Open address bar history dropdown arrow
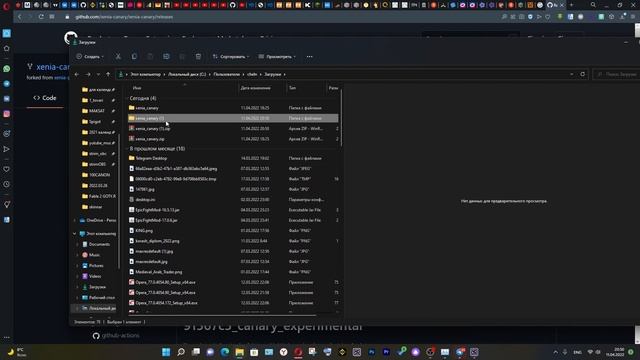Image resolution: width=640 pixels, height=360 pixels. (x=571, y=74)
